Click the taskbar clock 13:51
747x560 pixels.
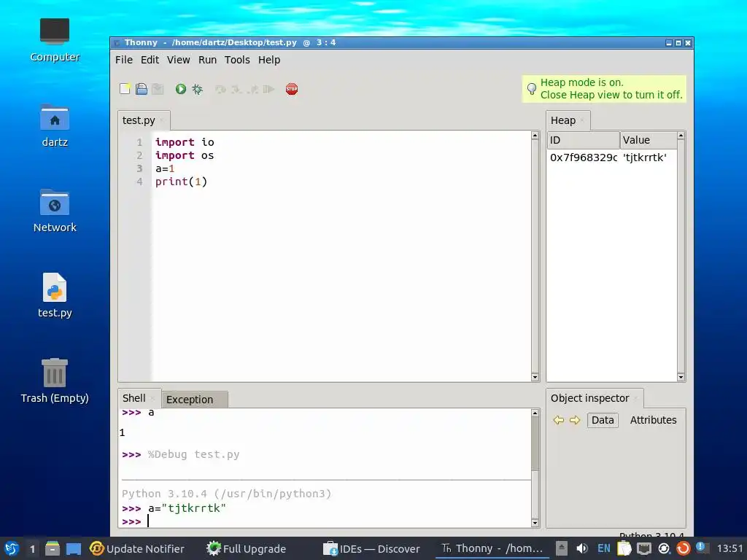(729, 548)
